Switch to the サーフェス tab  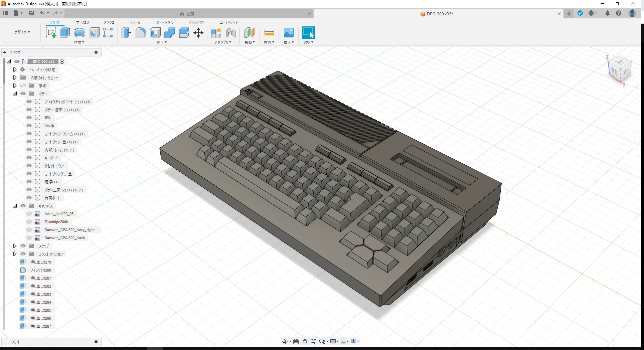click(x=82, y=22)
